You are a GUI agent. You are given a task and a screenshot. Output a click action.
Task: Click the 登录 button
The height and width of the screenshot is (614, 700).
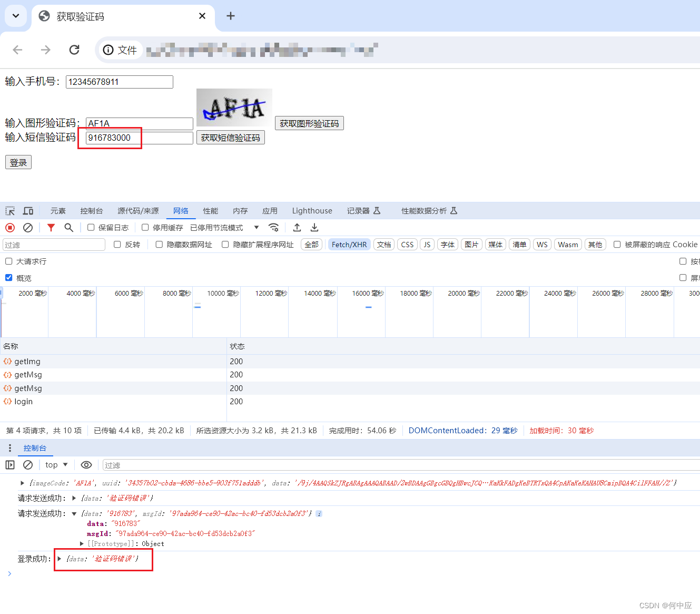pyautogui.click(x=18, y=162)
